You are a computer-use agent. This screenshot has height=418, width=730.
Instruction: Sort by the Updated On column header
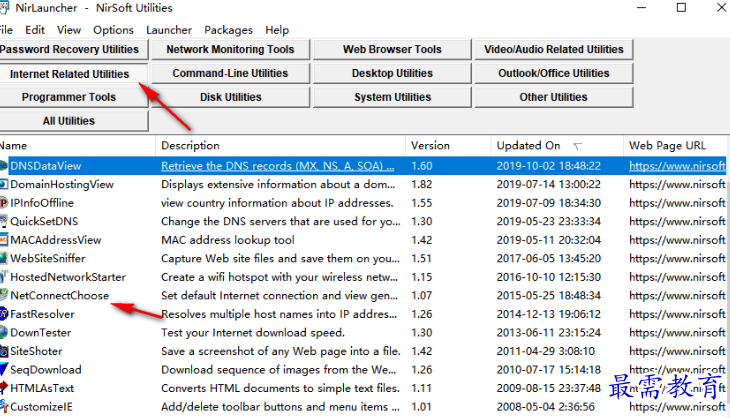coord(557,146)
